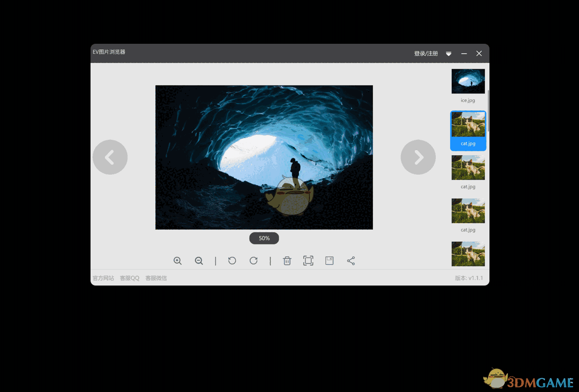Save image with floppy disk icon
This screenshot has height=392, width=579.
pos(329,261)
